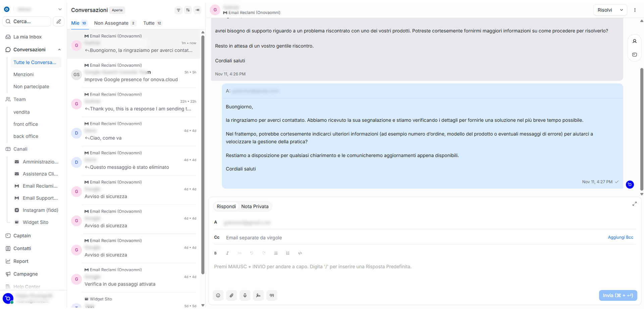Click the paperclip attach file icon

click(x=232, y=296)
